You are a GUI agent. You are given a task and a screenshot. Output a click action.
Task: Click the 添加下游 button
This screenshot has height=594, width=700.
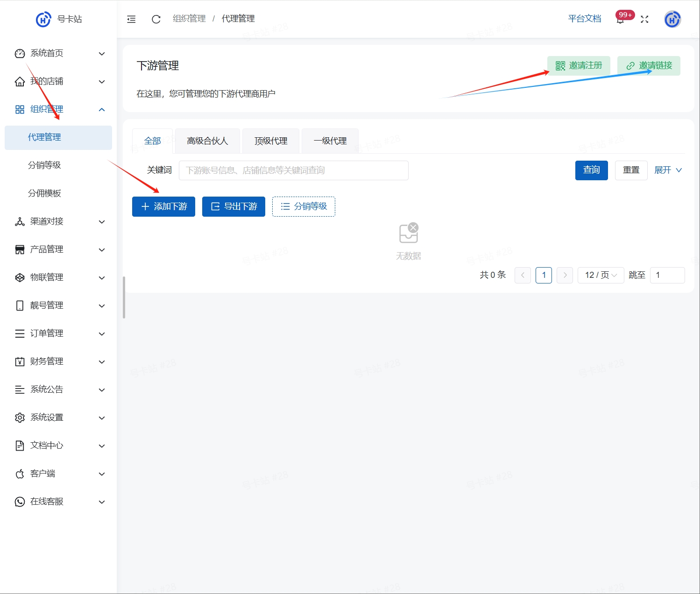[x=163, y=206]
